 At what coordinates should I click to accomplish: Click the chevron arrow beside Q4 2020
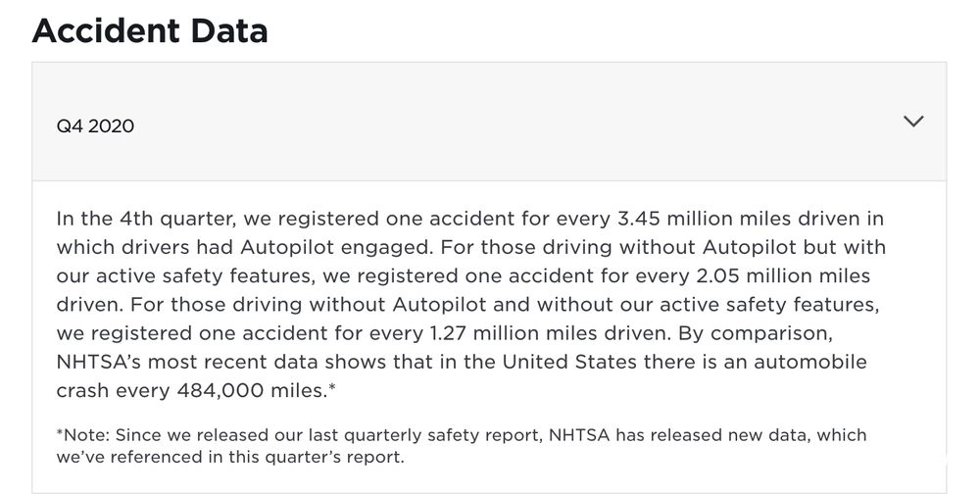tap(913, 122)
